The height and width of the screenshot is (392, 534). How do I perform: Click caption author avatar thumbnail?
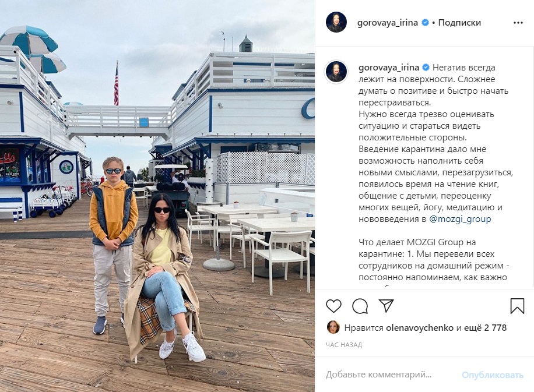pyautogui.click(x=336, y=72)
